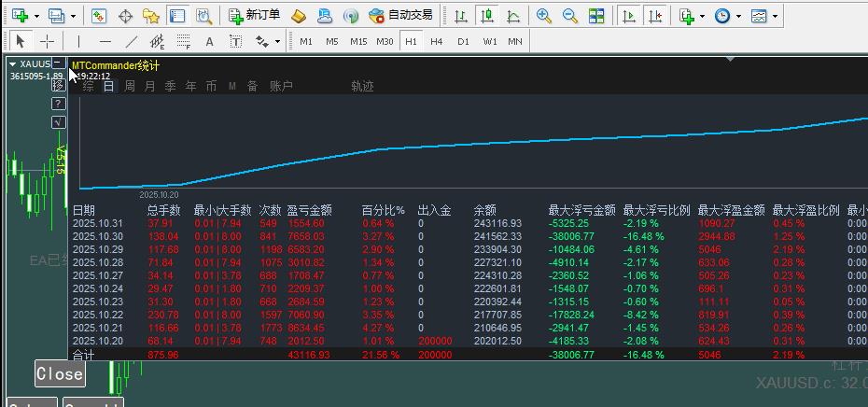The image size is (868, 407).
Task: Click the New Chart icon
Action: pos(20,16)
